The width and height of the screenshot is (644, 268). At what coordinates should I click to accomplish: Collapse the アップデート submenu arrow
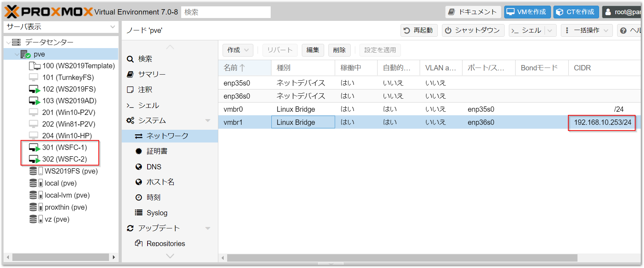(x=208, y=228)
